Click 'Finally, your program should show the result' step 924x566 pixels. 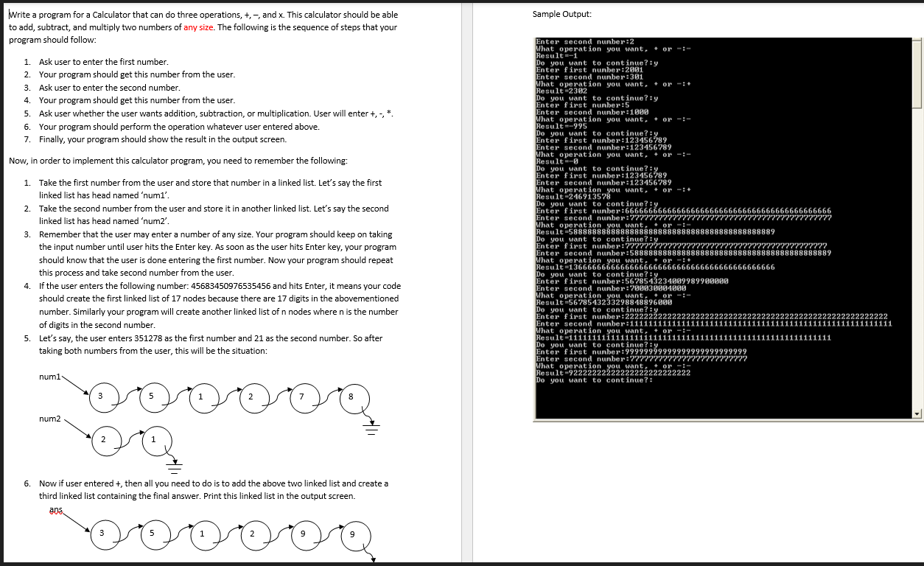pos(163,139)
